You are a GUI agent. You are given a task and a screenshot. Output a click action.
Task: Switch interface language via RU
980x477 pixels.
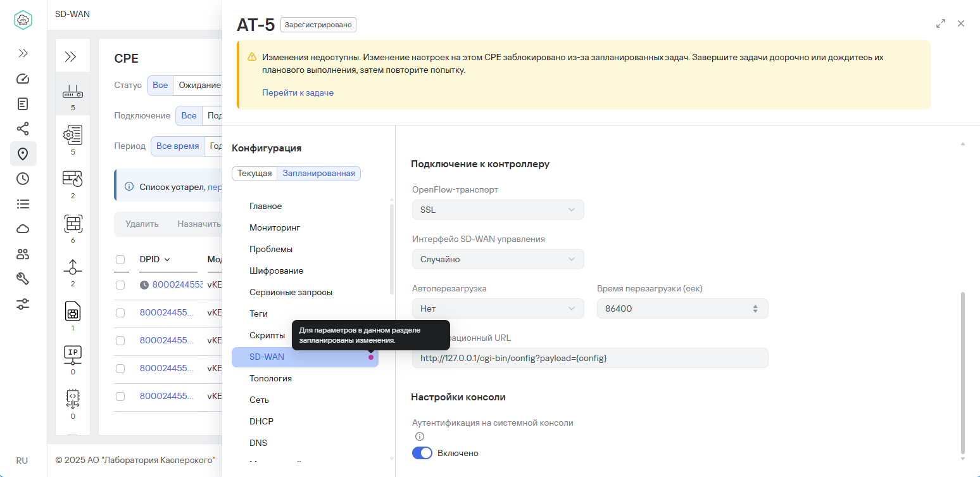(22, 461)
